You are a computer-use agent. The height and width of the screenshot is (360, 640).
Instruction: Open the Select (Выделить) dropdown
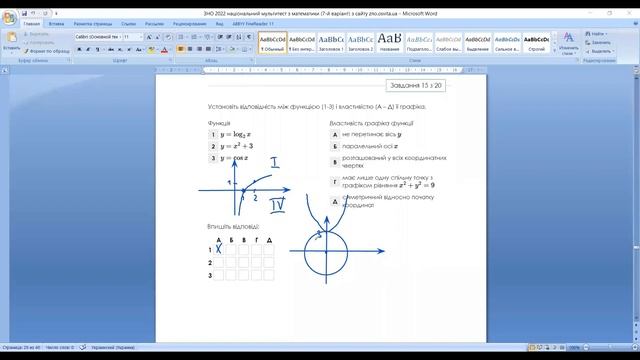(599, 51)
